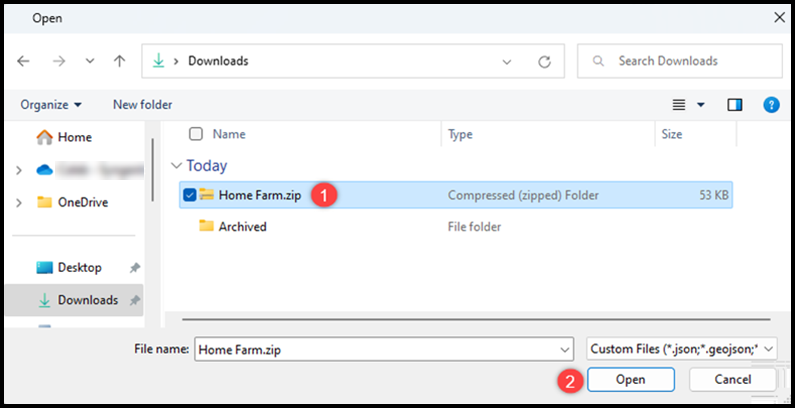Expand the address bar history dropdown
This screenshot has width=795, height=408.
pyautogui.click(x=507, y=61)
